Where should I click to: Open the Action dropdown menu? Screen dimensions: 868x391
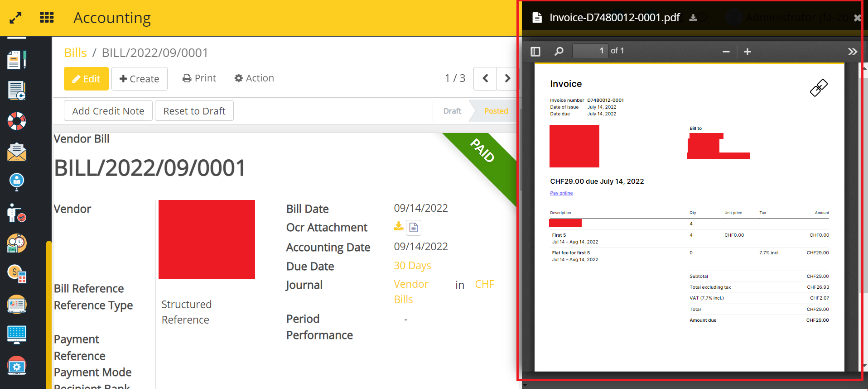[x=254, y=78]
